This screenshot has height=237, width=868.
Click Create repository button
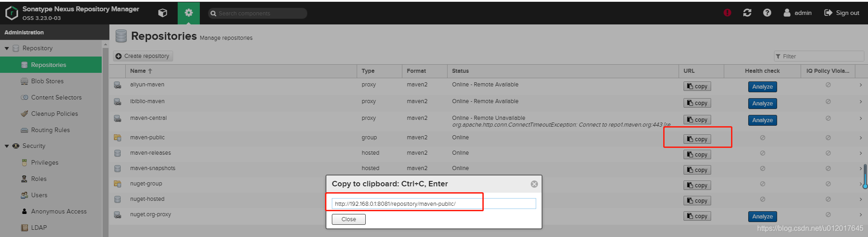tap(143, 56)
